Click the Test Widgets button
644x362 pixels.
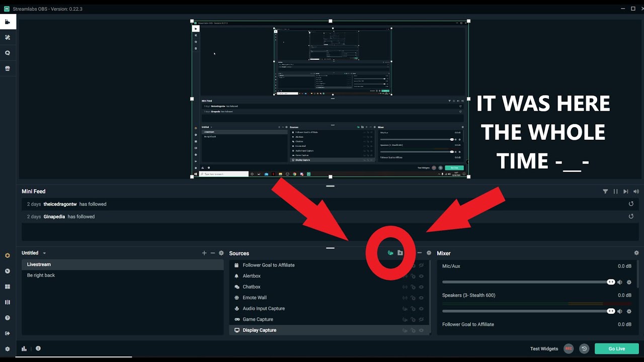click(x=544, y=349)
